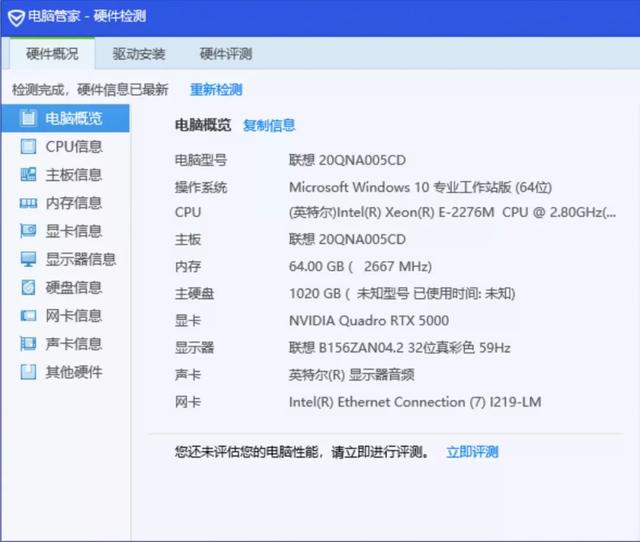Click the 64.00 GB memory value

coord(360,267)
